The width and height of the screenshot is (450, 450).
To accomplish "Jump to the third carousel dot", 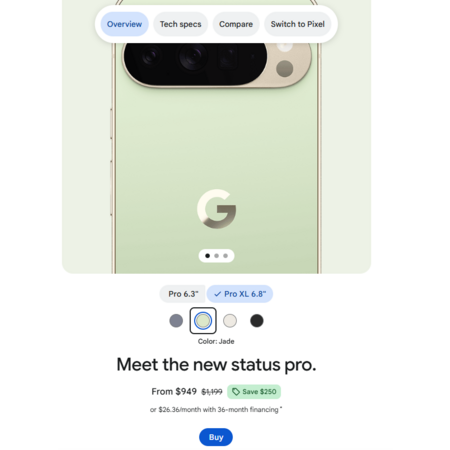I will [x=225, y=256].
